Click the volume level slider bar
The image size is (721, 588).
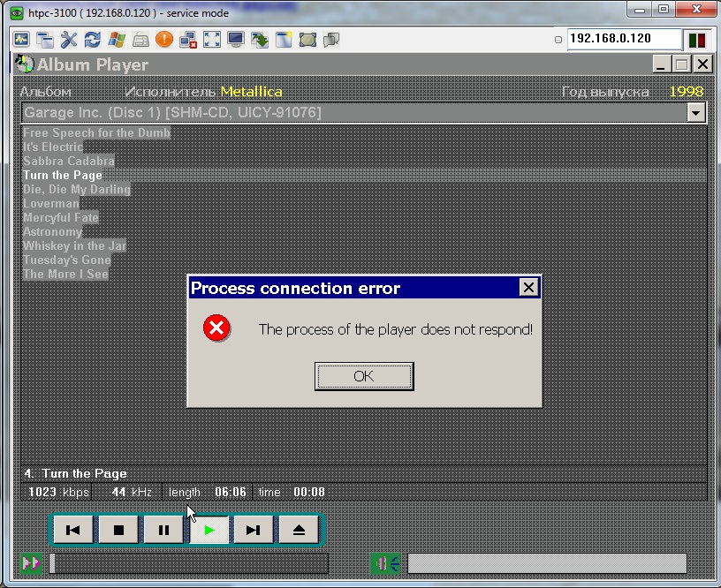click(547, 563)
